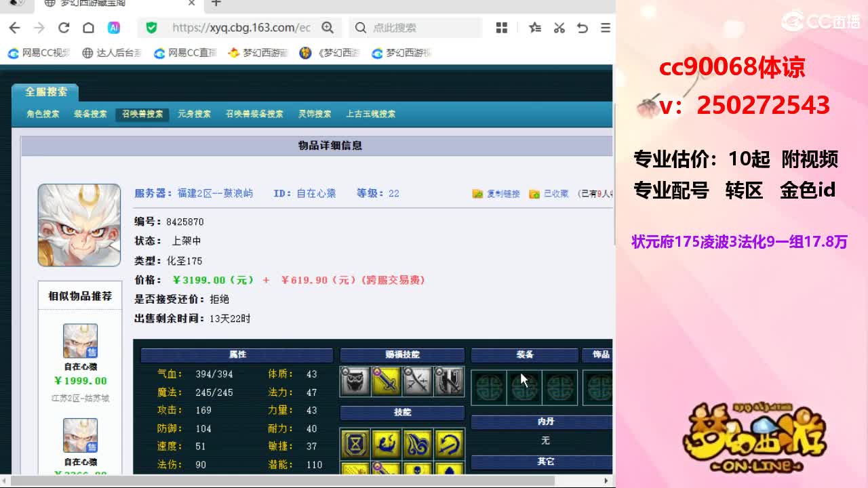Click the browser forward arrow
The height and width of the screenshot is (488, 868).
click(39, 28)
